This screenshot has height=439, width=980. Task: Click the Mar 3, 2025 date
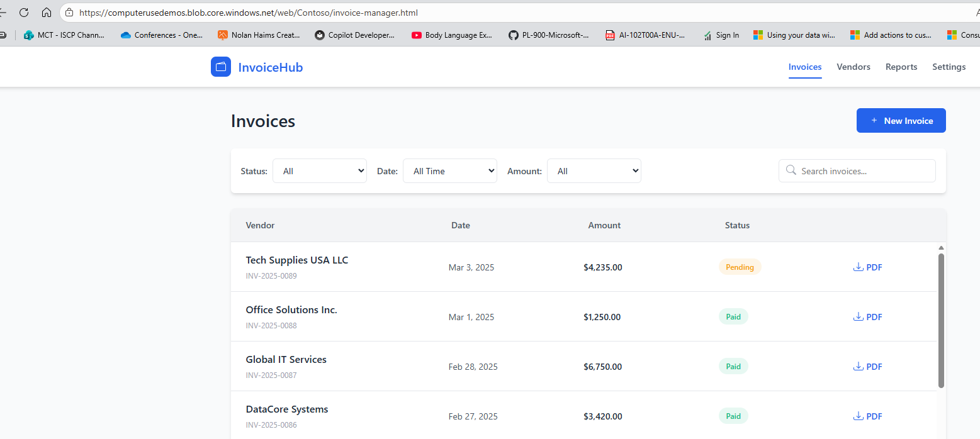pos(471,267)
